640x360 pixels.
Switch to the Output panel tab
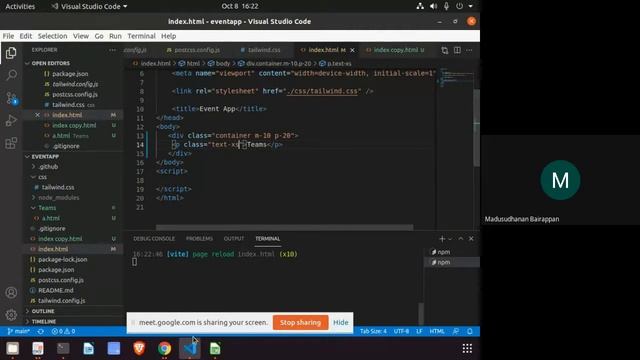coord(234,238)
